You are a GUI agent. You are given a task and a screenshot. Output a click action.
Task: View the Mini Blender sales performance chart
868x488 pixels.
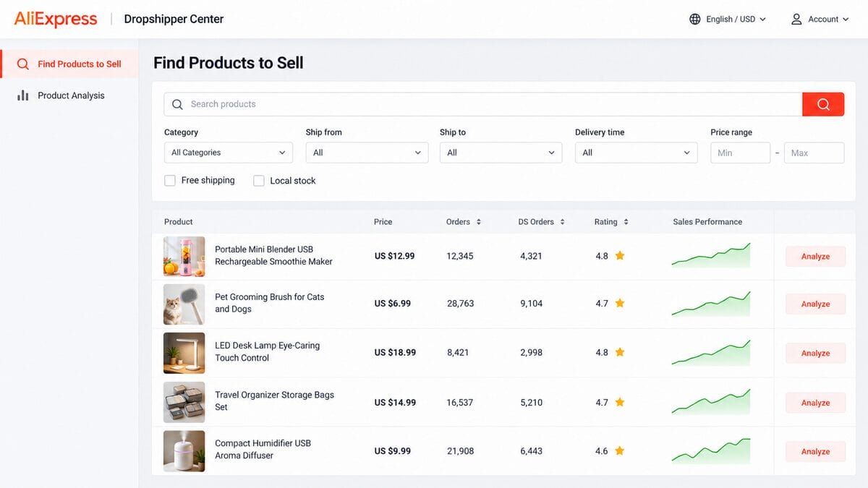(x=711, y=255)
